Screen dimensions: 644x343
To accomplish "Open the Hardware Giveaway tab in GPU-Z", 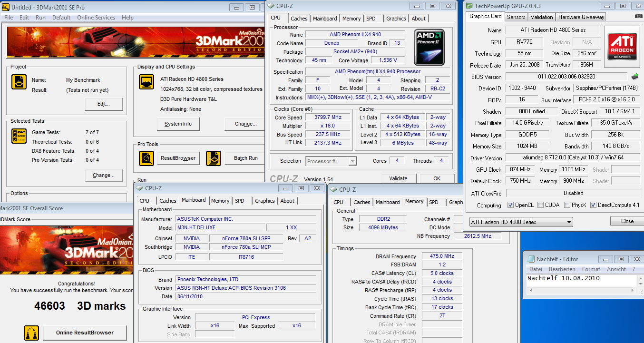I will click(581, 17).
